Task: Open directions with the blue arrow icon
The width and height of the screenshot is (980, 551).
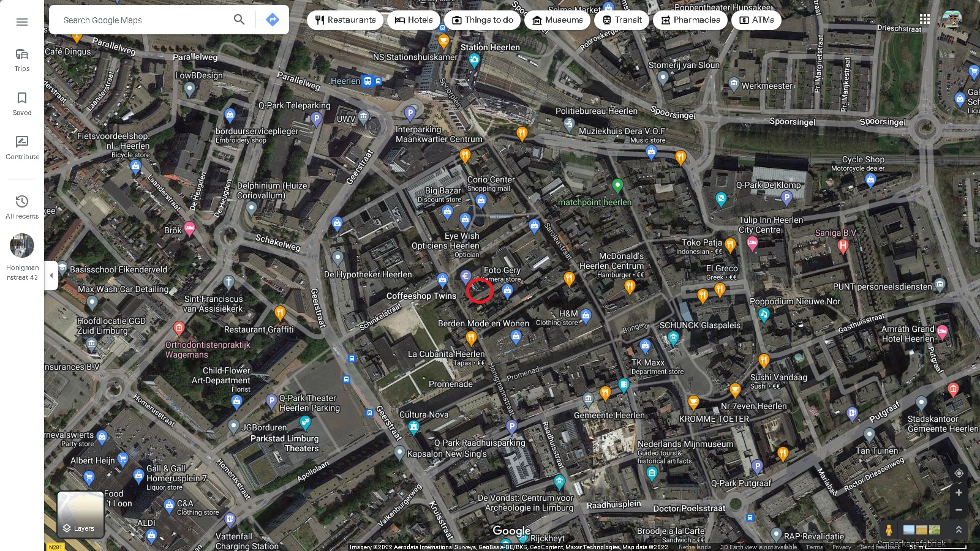Action: 273,20
